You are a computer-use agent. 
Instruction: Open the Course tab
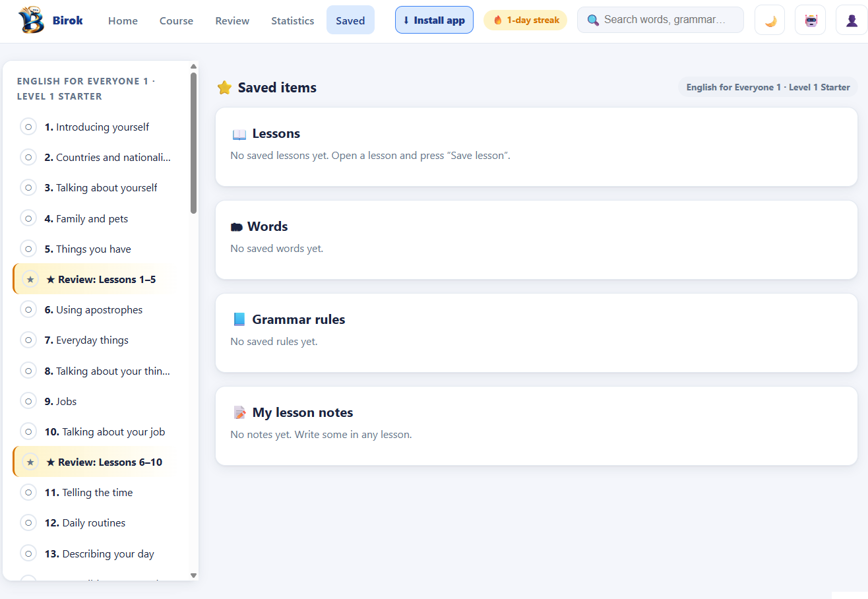click(176, 20)
